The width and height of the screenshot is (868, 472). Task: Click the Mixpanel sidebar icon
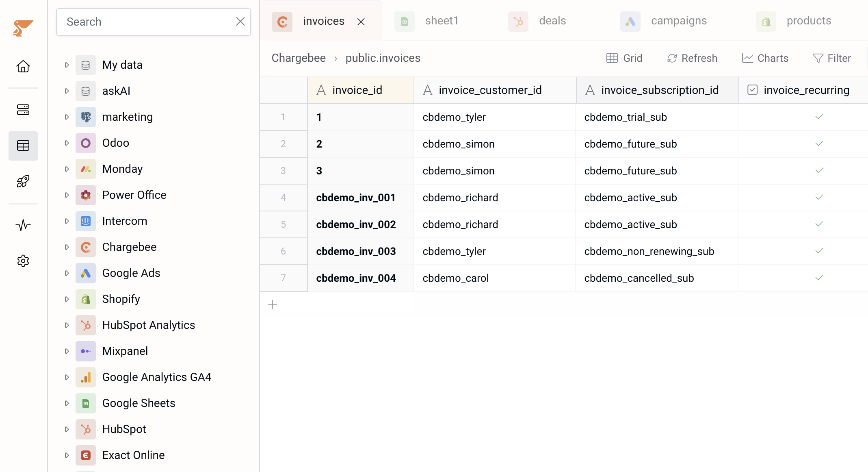pos(85,351)
